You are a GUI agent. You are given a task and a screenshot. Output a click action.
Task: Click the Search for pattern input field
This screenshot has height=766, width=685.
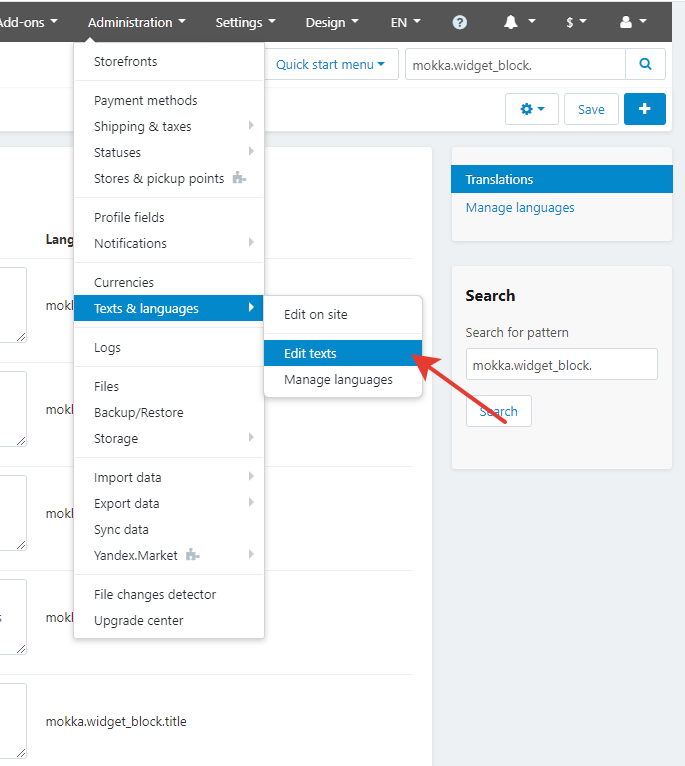click(x=561, y=365)
